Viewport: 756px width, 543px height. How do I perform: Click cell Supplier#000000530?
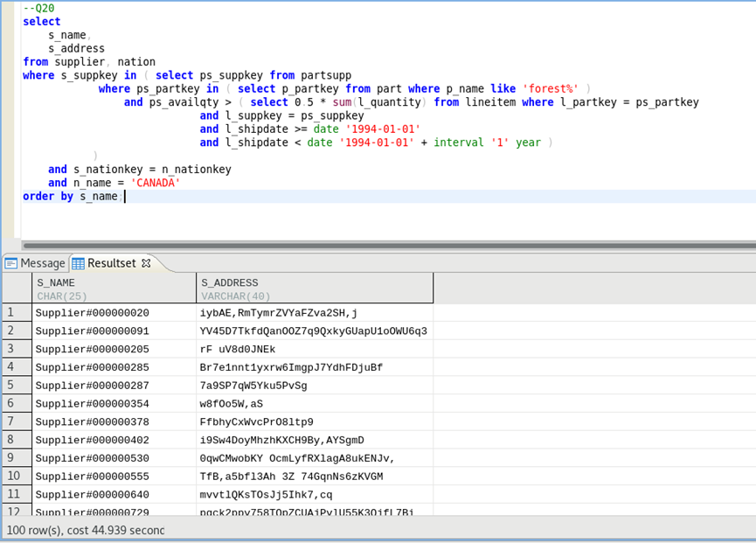pos(114,458)
